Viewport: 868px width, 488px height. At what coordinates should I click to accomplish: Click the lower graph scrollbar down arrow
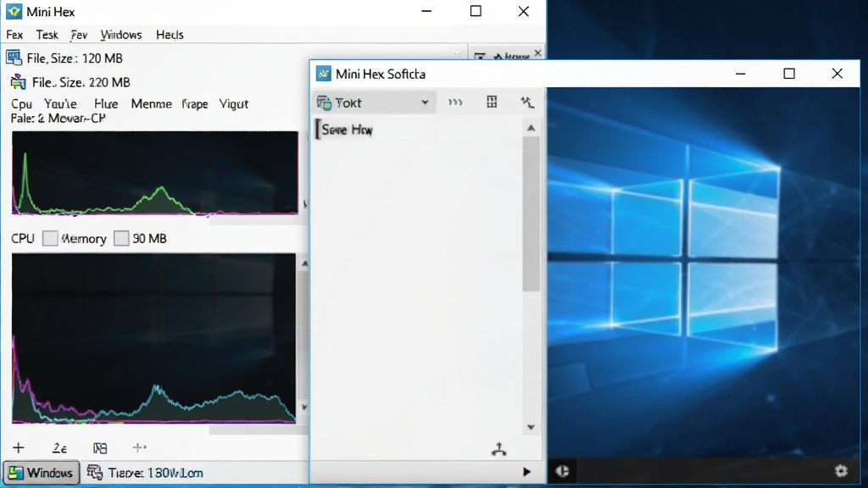[304, 408]
